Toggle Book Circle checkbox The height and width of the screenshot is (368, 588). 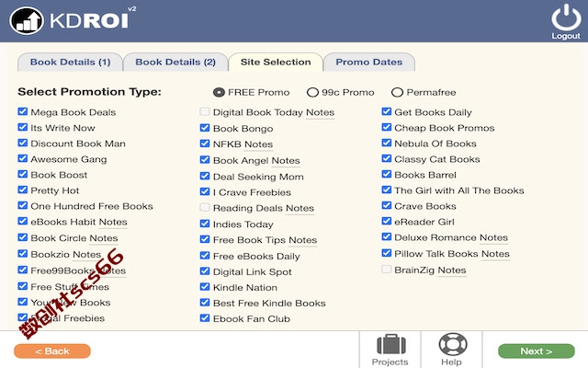pyautogui.click(x=22, y=237)
